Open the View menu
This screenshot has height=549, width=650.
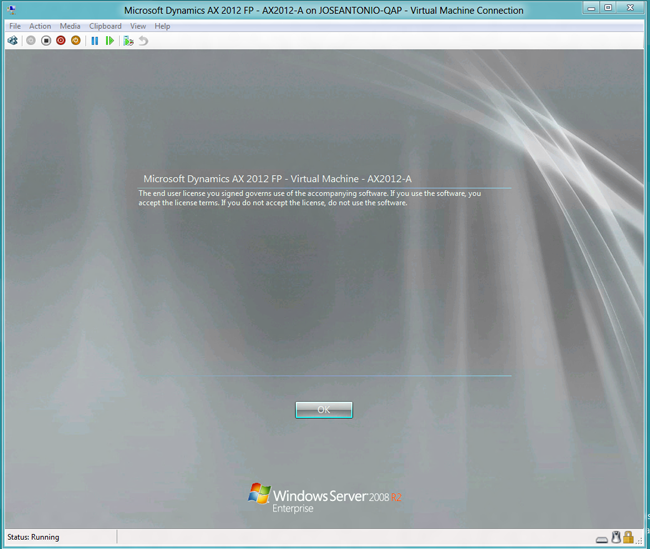pyautogui.click(x=138, y=26)
